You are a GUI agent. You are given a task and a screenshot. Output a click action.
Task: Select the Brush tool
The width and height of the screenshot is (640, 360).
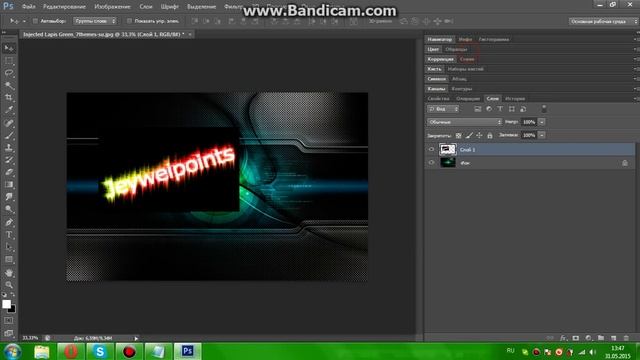click(9, 135)
